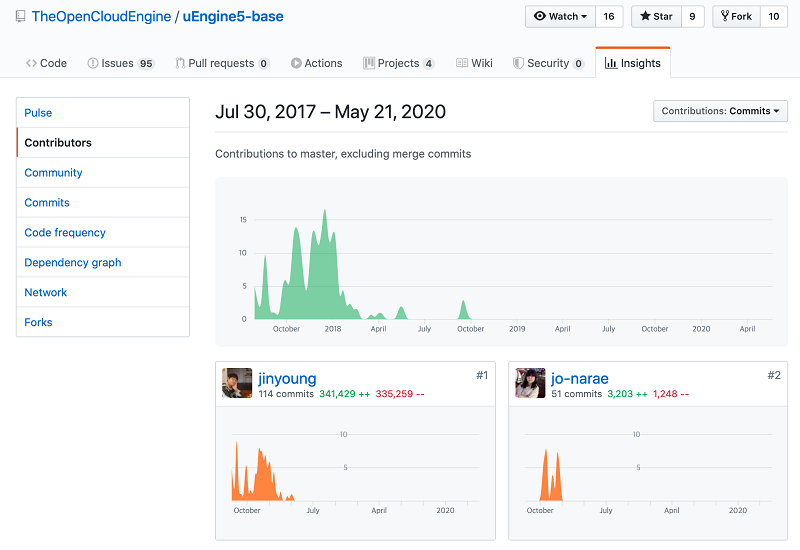Screen dimensions: 800x550
Task: View jinyoung's 114 commits
Action: click(286, 394)
